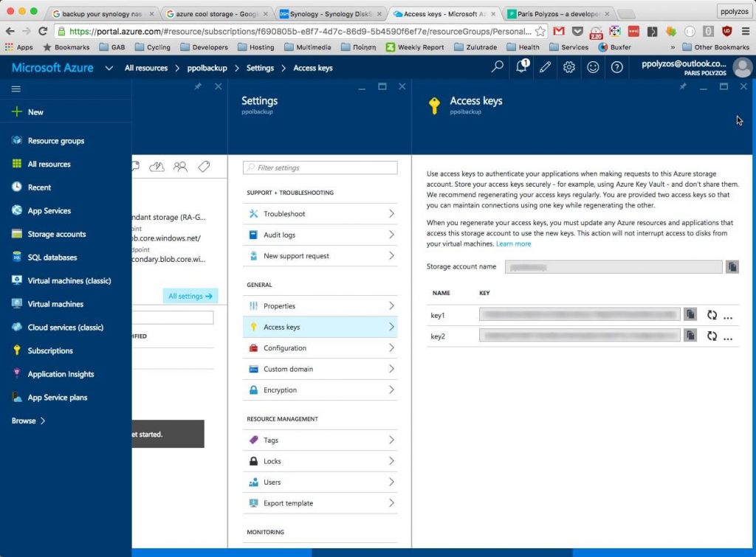The height and width of the screenshot is (557, 756).
Task: Switch to the Synology DiskStation tab
Action: (x=330, y=14)
